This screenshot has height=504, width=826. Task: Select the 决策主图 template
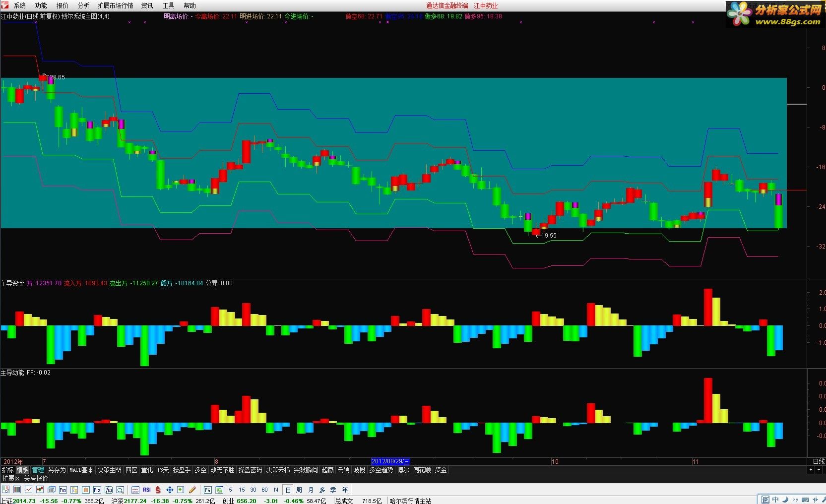coord(110,470)
